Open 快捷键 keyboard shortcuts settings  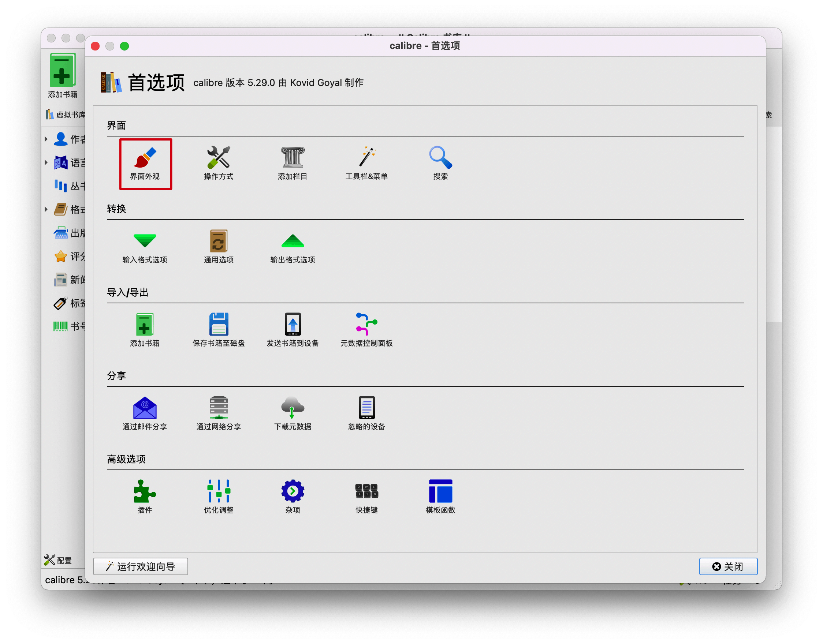[366, 497]
